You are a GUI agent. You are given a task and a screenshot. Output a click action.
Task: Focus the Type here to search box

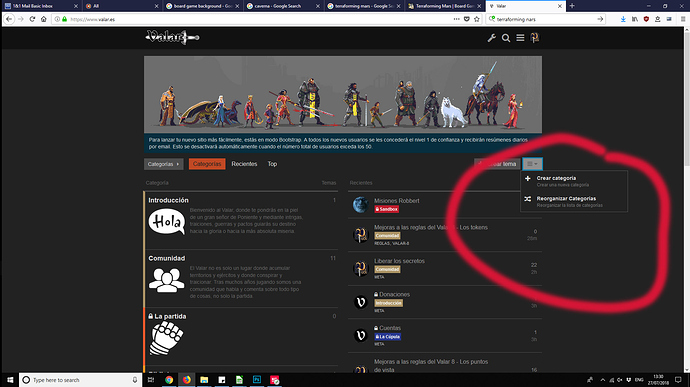pyautogui.click(x=80, y=380)
